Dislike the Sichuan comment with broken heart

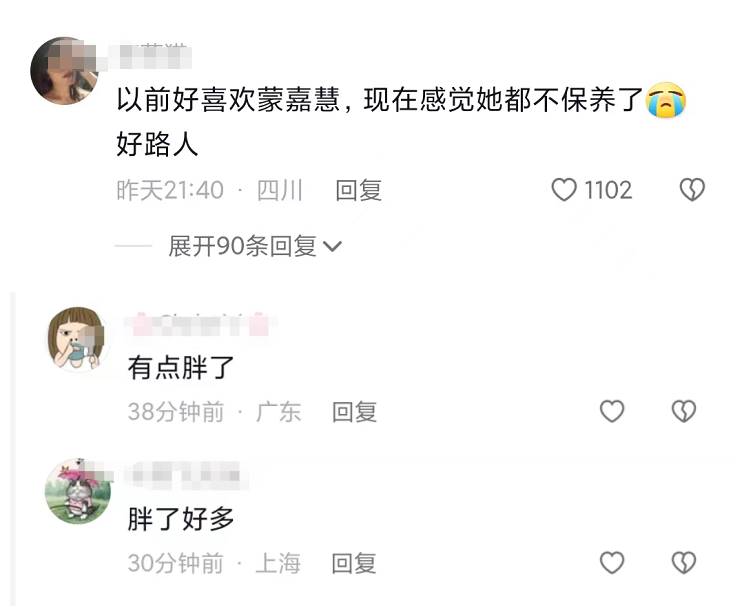(692, 190)
